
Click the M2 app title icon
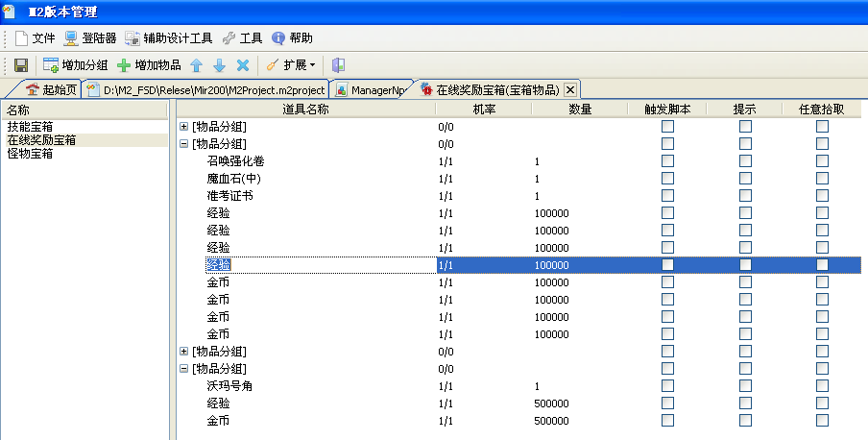(x=10, y=12)
